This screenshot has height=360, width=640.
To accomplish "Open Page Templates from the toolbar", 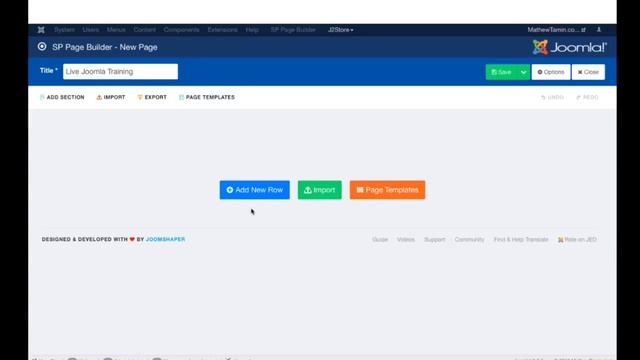I will tap(207, 97).
